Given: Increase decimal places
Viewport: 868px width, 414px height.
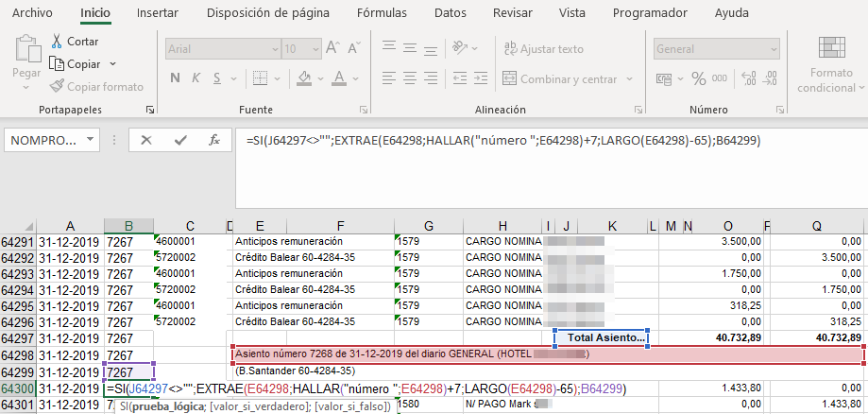Looking at the screenshot, I should pyautogui.click(x=748, y=78).
